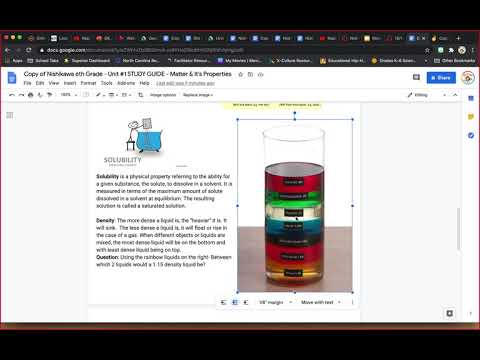Star the document with the star icon
Image resolution: width=480 pixels, height=360 pixels.
pos(241,74)
